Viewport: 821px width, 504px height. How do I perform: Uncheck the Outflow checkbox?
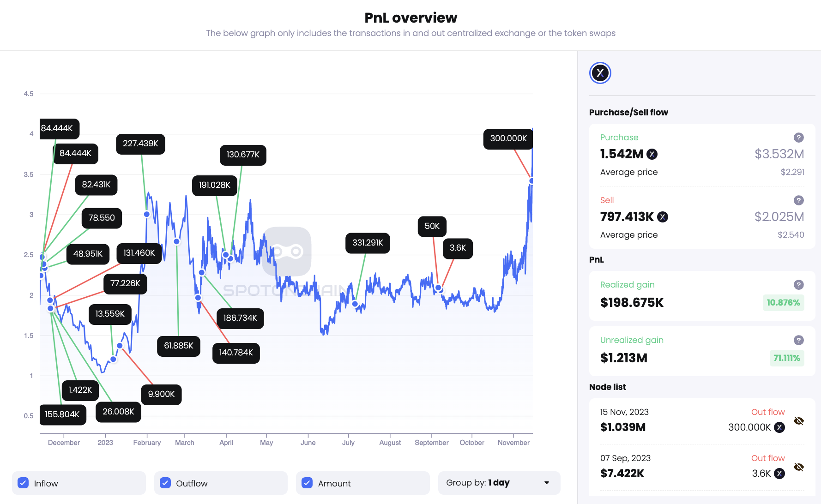[165, 483]
